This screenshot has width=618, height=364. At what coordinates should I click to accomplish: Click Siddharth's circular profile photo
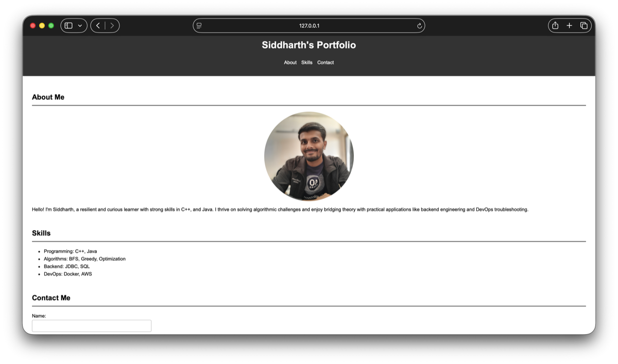[x=309, y=156]
